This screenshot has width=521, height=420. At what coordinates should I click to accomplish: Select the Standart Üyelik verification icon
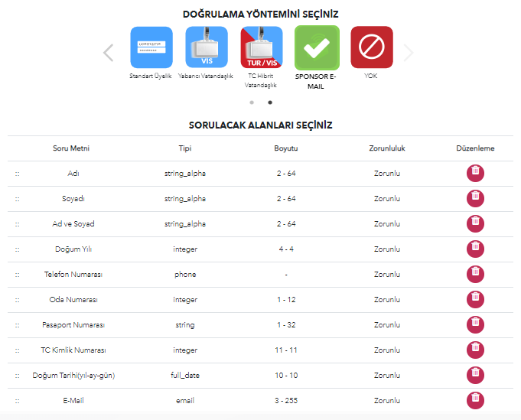pyautogui.click(x=151, y=47)
